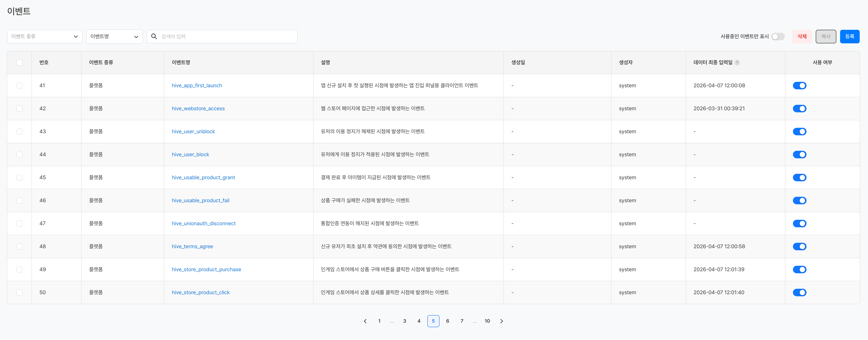Check the select-all header checkbox
Viewport: 868px width, 340px height.
click(20, 63)
